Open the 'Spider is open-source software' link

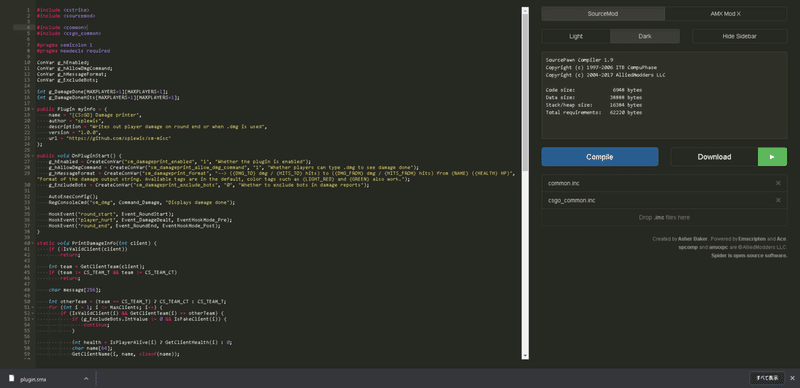749,255
